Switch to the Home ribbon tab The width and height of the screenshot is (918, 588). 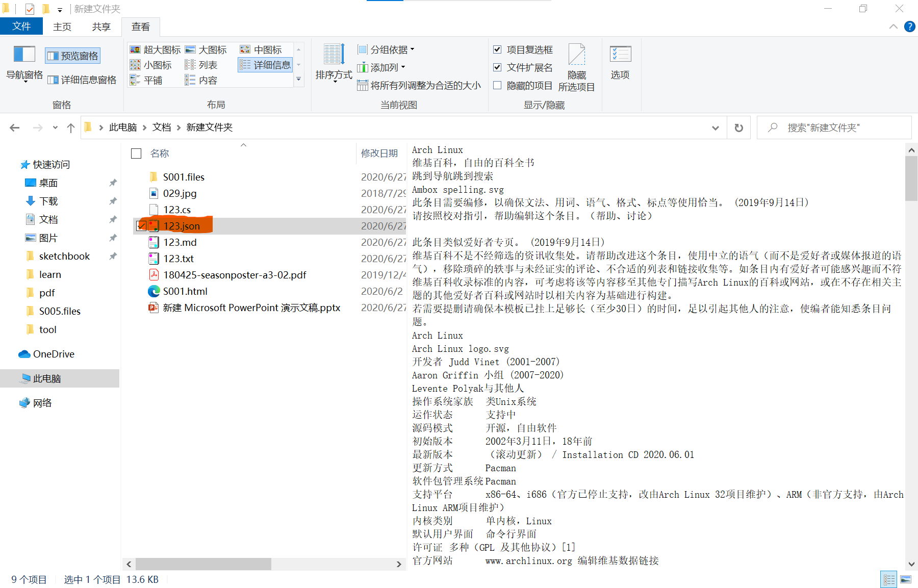pyautogui.click(x=62, y=27)
